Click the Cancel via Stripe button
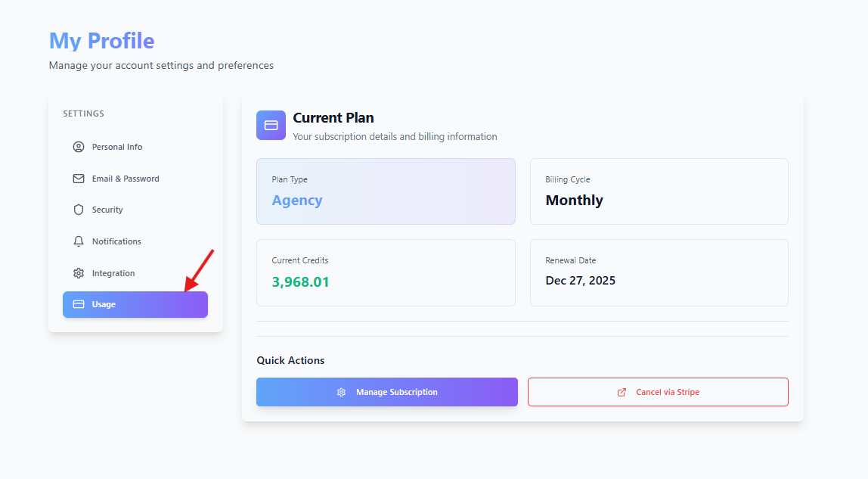 [658, 392]
